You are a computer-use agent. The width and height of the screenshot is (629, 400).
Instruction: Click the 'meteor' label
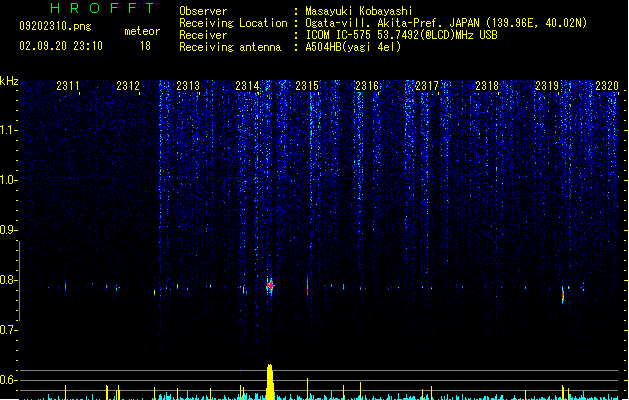pos(142,31)
